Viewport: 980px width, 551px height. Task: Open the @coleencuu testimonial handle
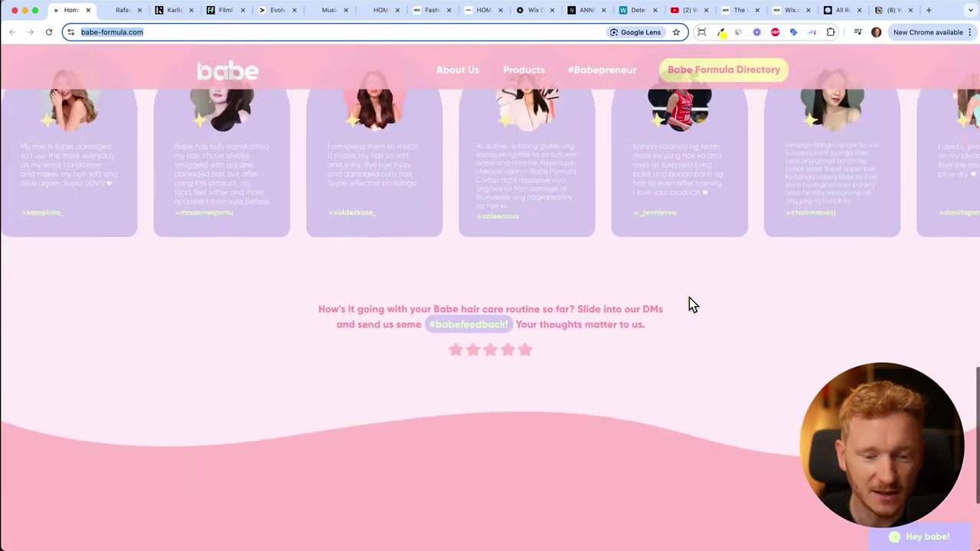click(x=498, y=216)
